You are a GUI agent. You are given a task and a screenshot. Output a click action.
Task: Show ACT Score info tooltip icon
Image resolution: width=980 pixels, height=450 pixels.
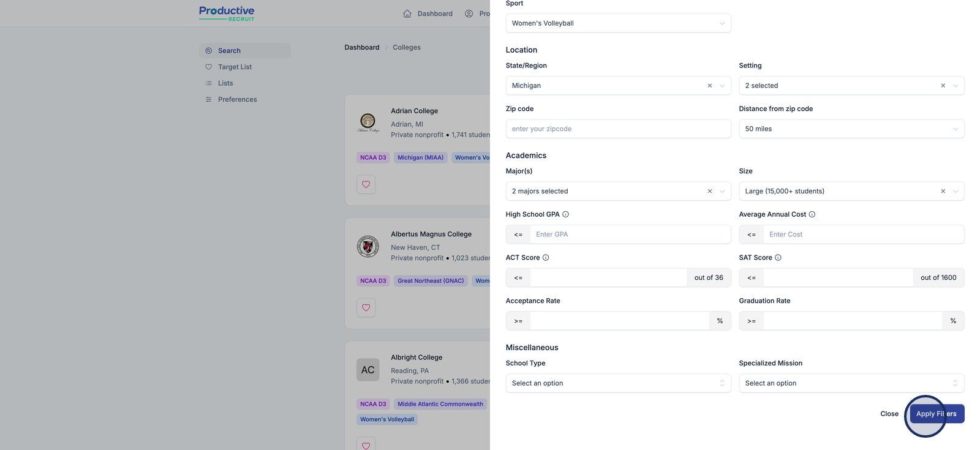point(545,258)
